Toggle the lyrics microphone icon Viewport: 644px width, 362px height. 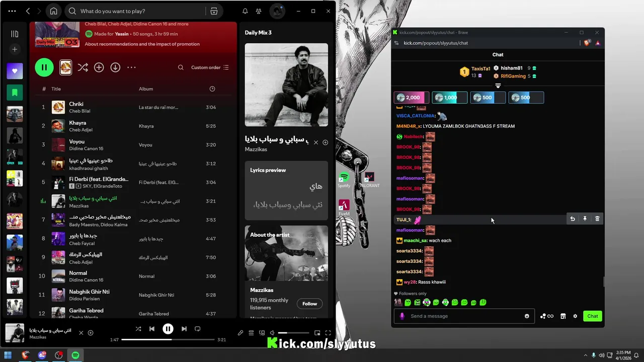240,333
